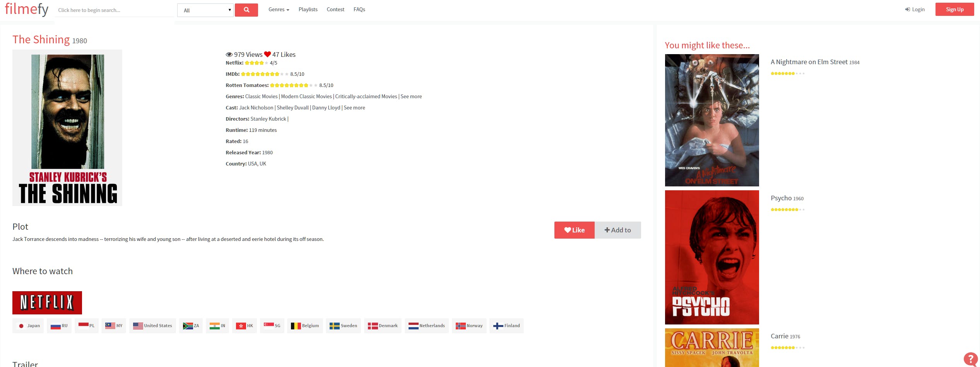Screen dimensions: 980x367
Task: Expand the Genres menu
Action: tap(279, 9)
